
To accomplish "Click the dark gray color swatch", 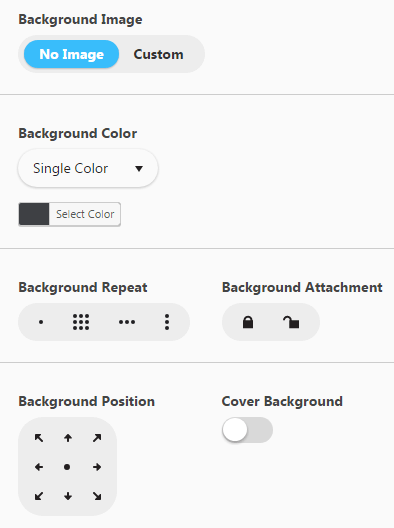I will click(x=34, y=214).
